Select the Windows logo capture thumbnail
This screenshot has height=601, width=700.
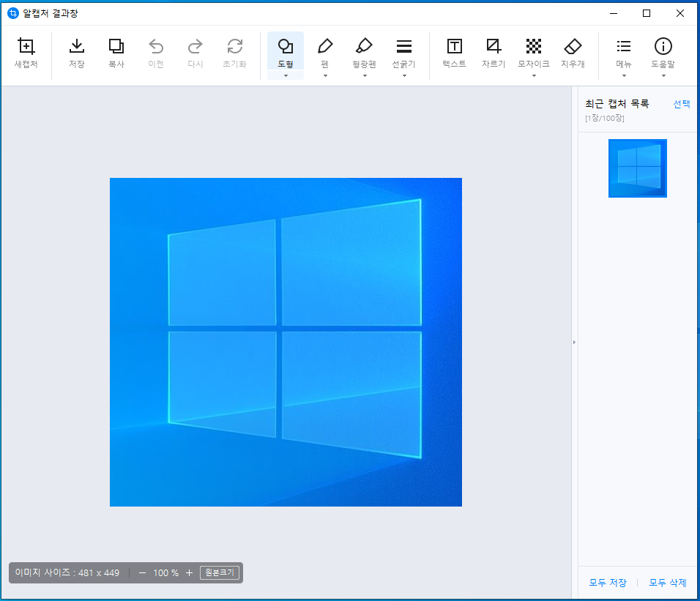pos(638,168)
